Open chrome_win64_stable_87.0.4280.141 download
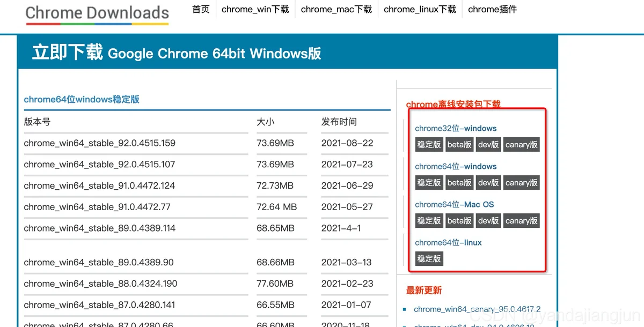Viewport: 644px width, 327px height. pos(100,305)
